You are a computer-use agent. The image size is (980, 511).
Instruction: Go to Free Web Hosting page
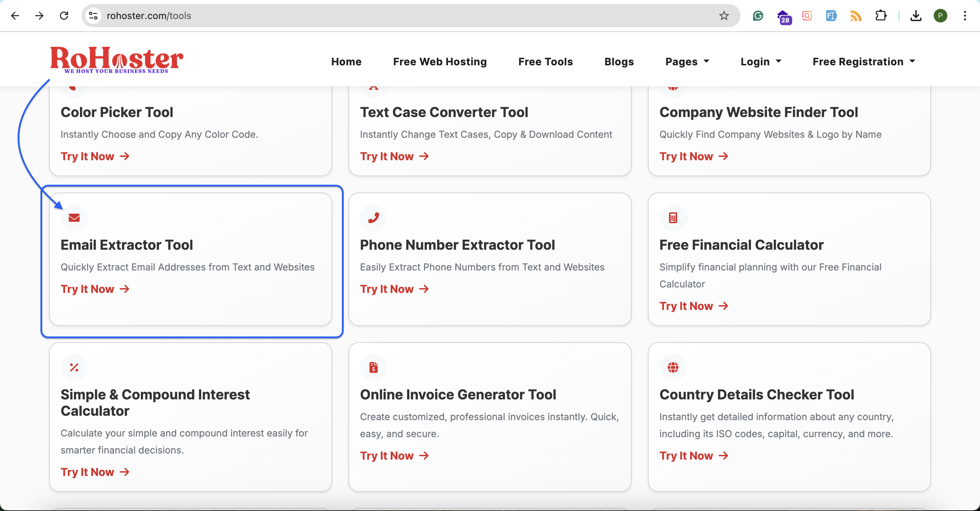(440, 62)
